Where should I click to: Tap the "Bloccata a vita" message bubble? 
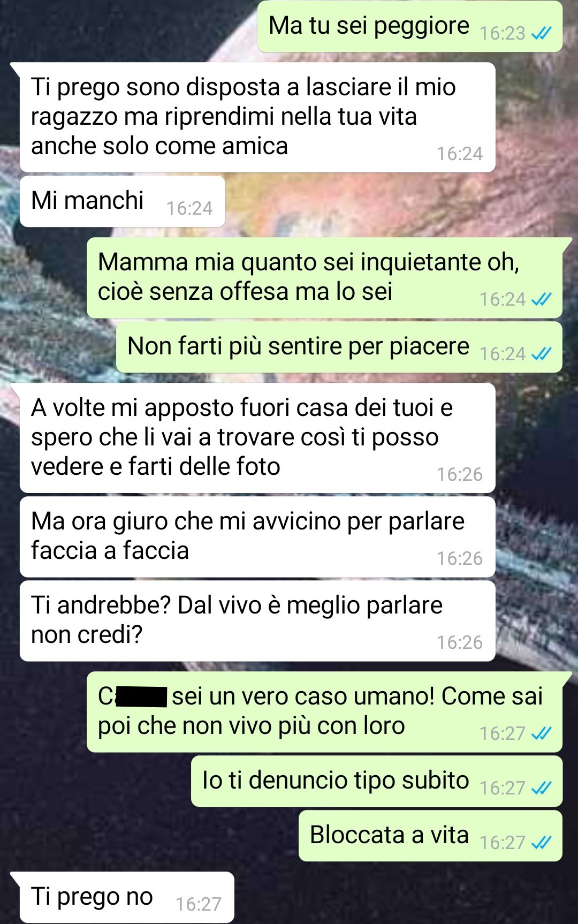[430, 836]
